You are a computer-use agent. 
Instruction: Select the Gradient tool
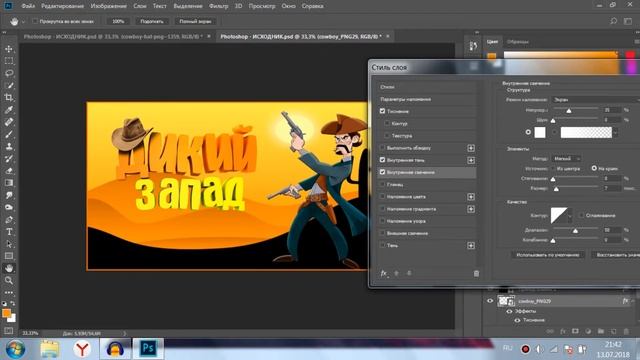click(x=9, y=183)
